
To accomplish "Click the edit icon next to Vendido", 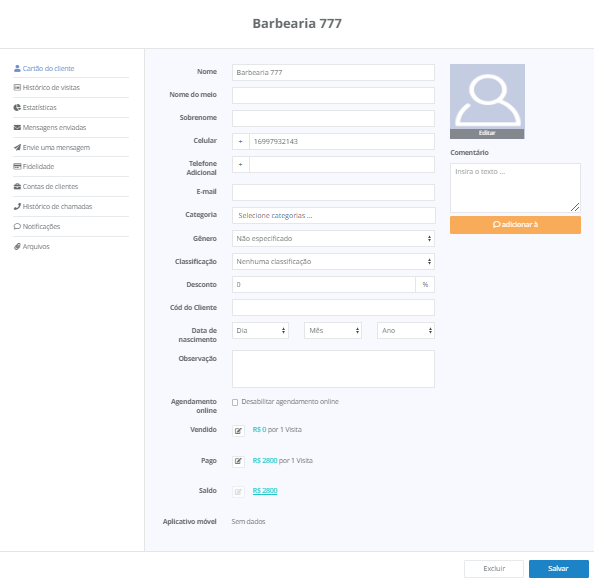I will click(x=238, y=431).
